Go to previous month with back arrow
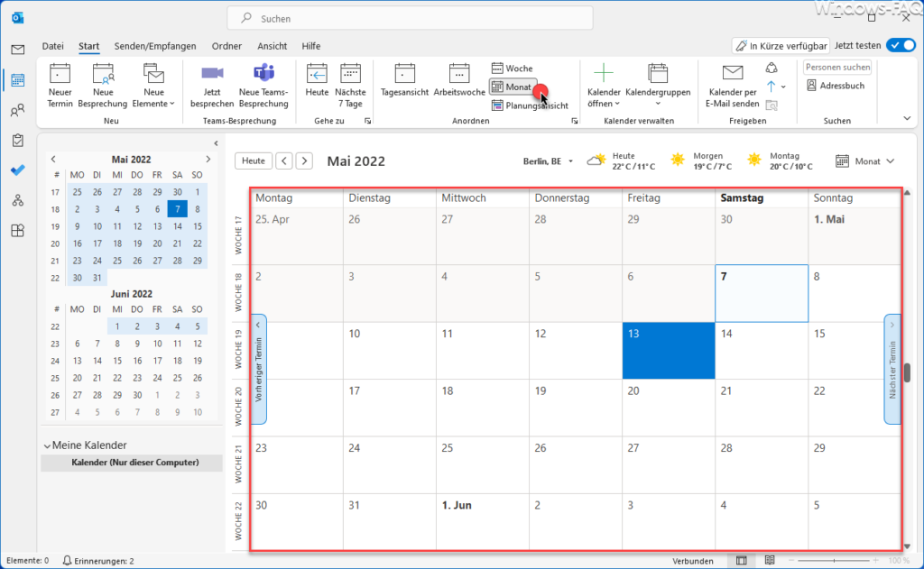Viewport: 924px width, 569px height. pos(284,161)
